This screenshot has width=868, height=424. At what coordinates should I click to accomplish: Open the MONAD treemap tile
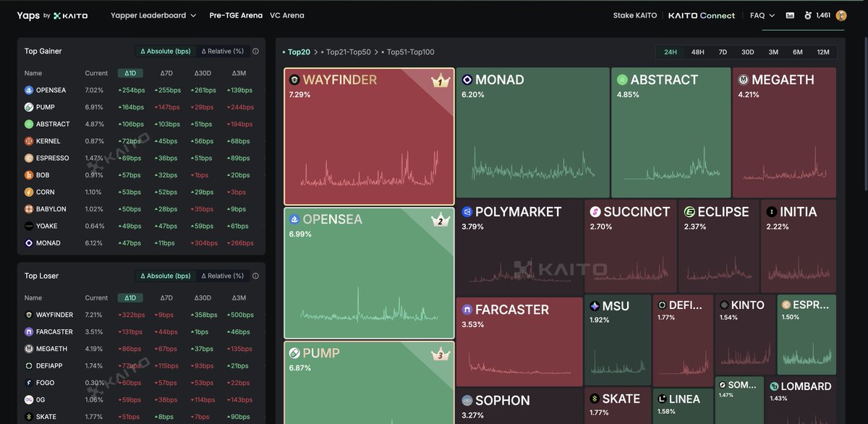[532, 132]
